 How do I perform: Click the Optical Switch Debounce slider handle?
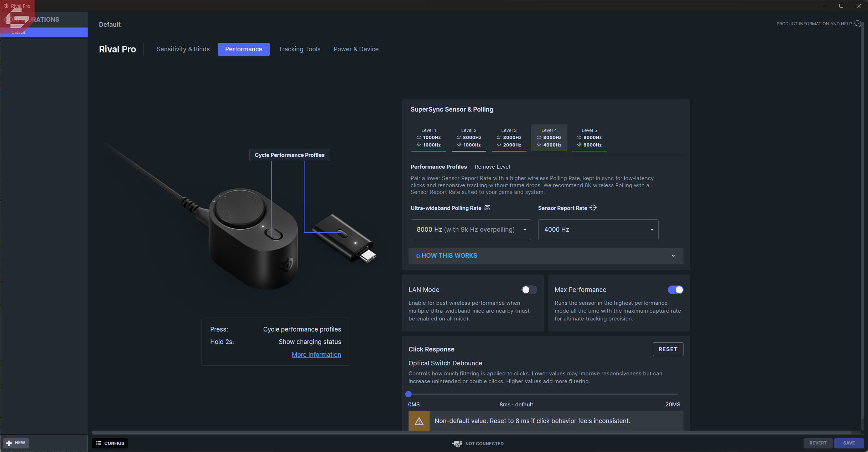point(409,394)
